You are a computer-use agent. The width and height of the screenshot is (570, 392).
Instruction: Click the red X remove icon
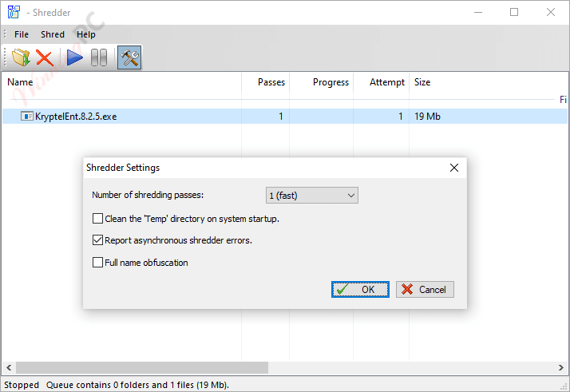[x=45, y=57]
